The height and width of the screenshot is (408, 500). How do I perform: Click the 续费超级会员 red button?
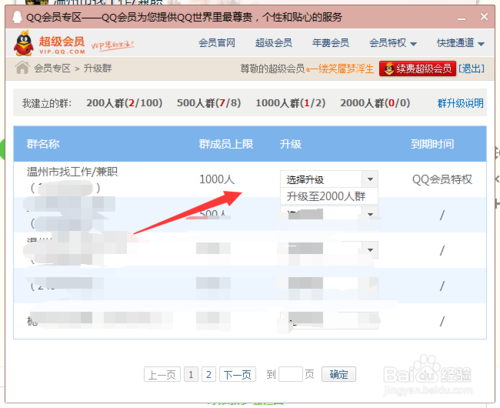(x=418, y=69)
